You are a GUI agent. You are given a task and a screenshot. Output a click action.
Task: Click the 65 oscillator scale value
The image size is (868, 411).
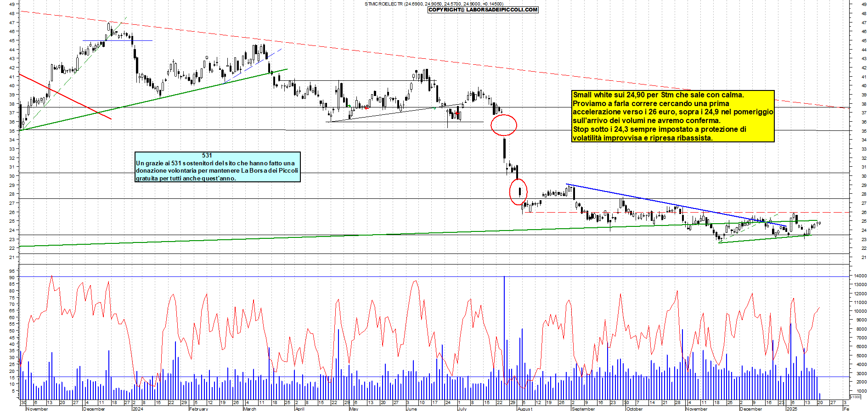click(12, 311)
